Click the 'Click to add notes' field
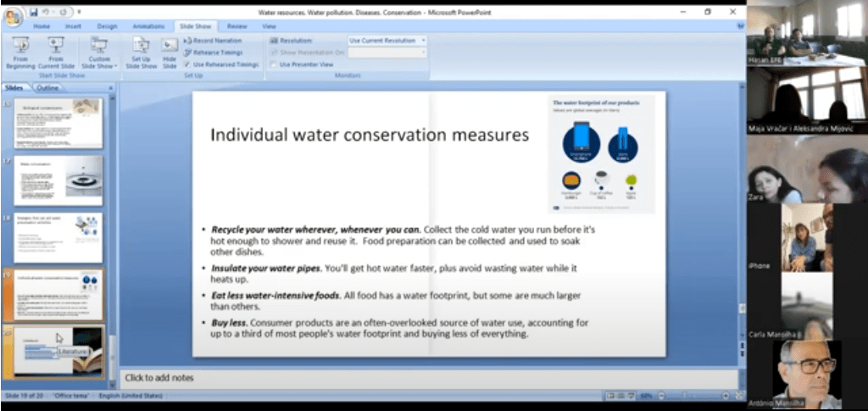This screenshot has width=868, height=411. tap(424, 377)
